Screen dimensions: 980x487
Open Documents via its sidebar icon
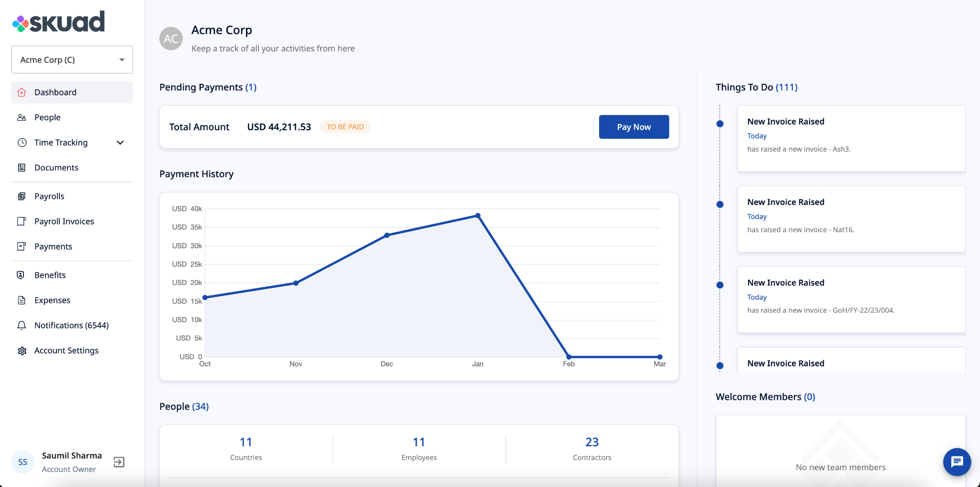click(22, 167)
